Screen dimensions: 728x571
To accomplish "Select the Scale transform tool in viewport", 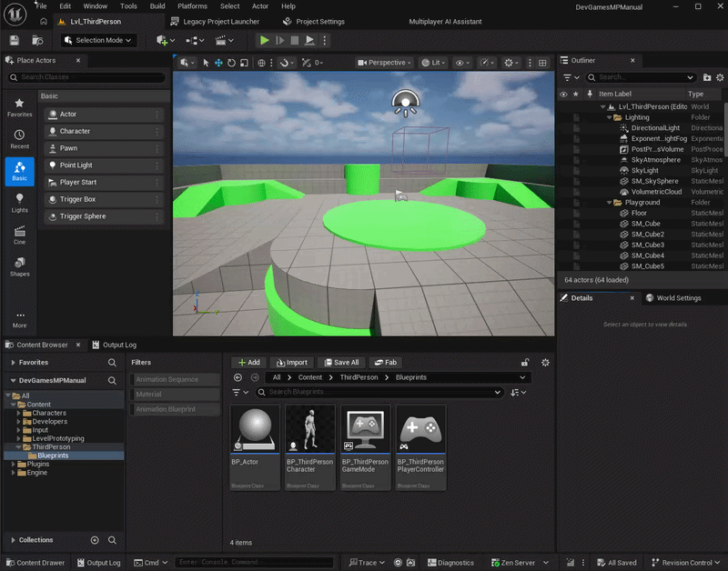I will pyautogui.click(x=244, y=63).
